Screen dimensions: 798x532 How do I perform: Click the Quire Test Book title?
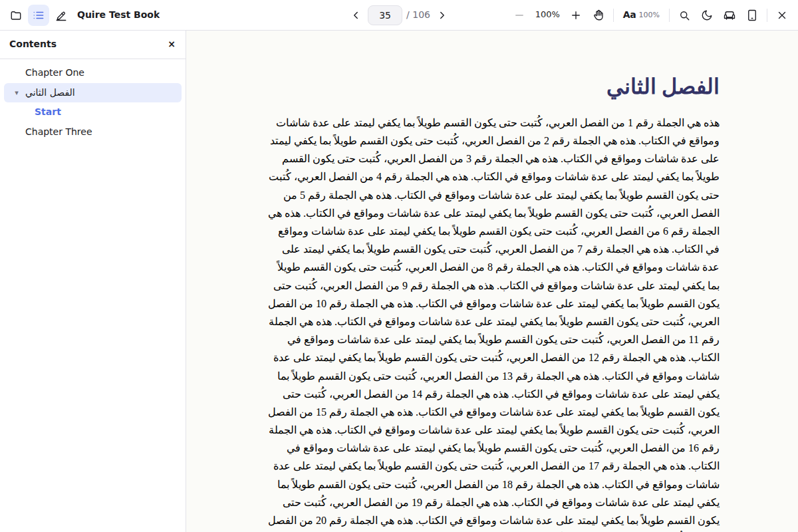point(118,15)
